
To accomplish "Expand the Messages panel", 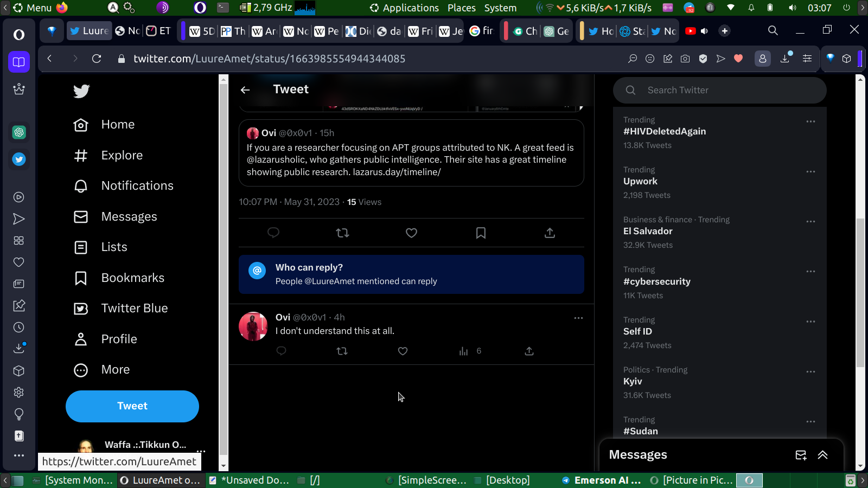I will click(823, 455).
